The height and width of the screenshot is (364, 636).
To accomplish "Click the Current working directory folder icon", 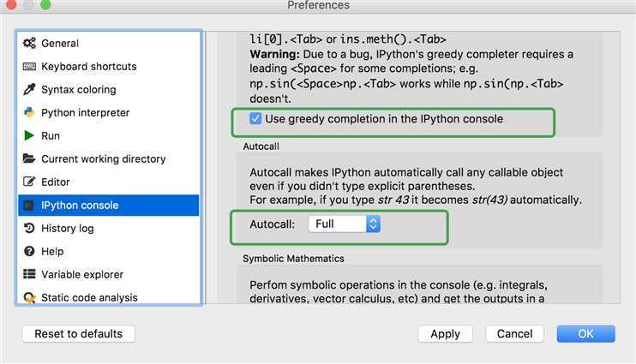I will [x=29, y=158].
